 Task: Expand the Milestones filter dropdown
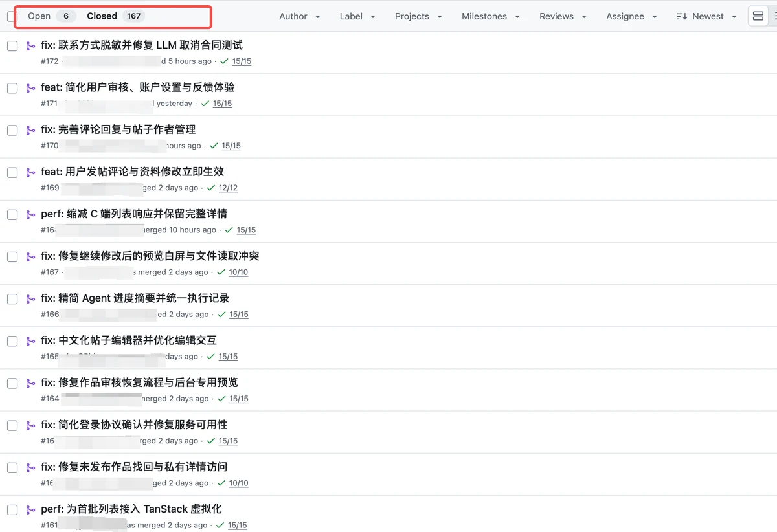[x=491, y=16]
